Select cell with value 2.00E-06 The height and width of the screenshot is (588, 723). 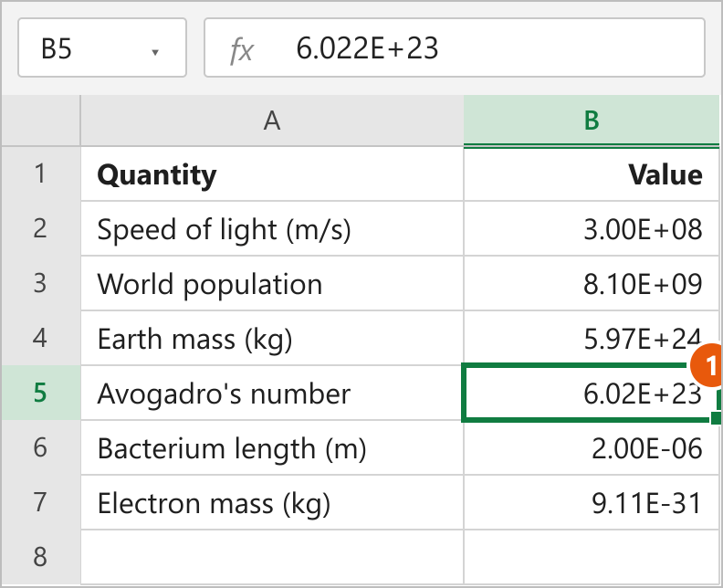tap(592, 447)
